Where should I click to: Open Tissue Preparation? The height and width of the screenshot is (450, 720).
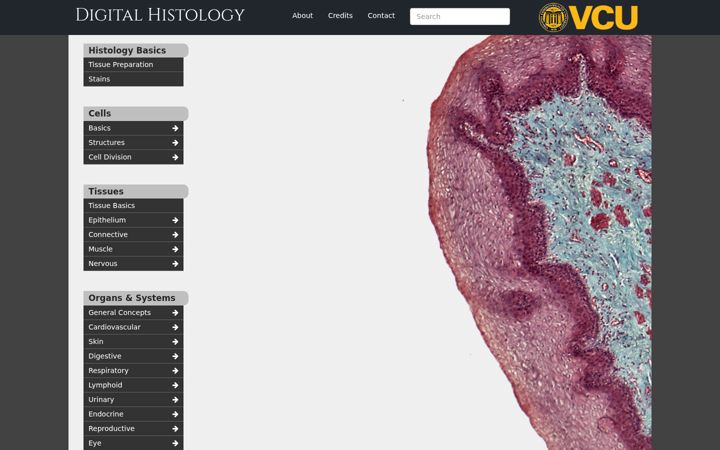(x=133, y=65)
